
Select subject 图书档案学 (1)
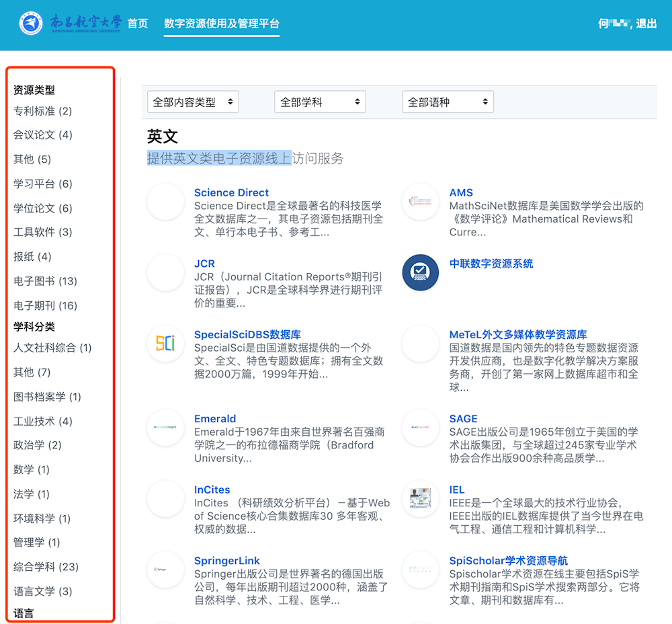click(47, 397)
